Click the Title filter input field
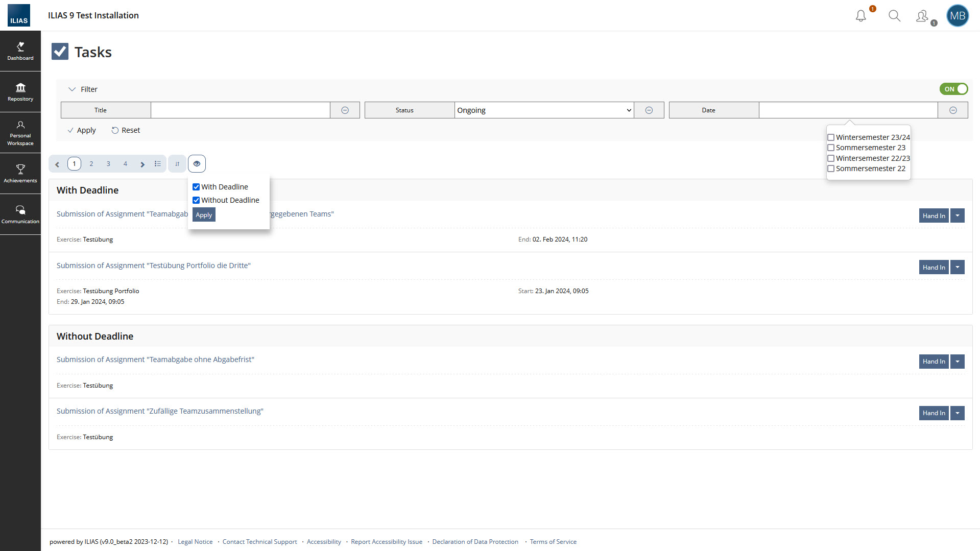Screen dimensions: 980x551 pos(240,110)
